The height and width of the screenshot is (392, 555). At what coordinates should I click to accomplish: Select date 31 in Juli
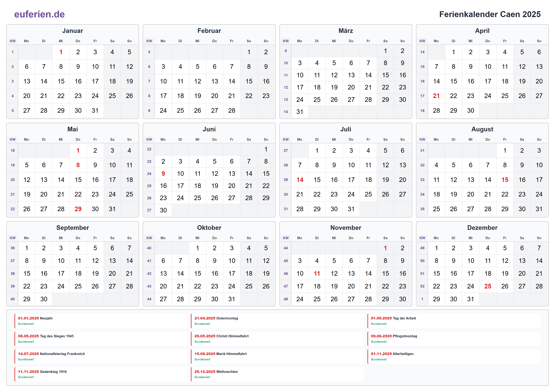click(351, 209)
